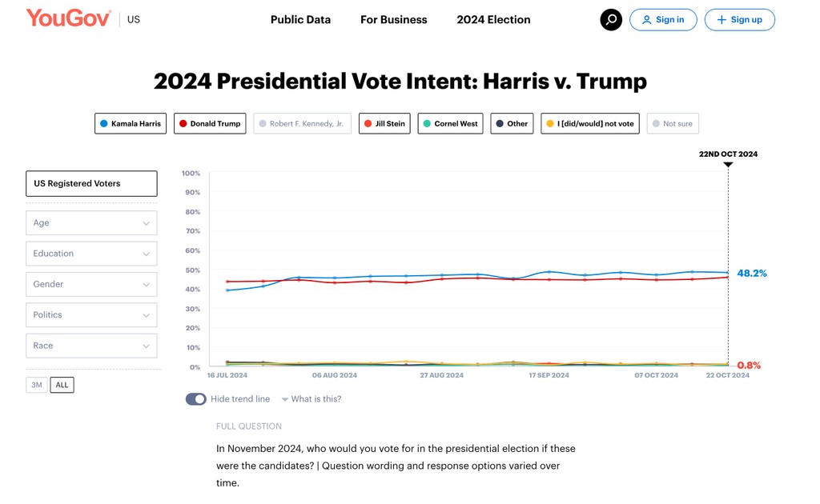820x504 pixels.
Task: Click the date marker triangle above chart
Action: tap(728, 165)
